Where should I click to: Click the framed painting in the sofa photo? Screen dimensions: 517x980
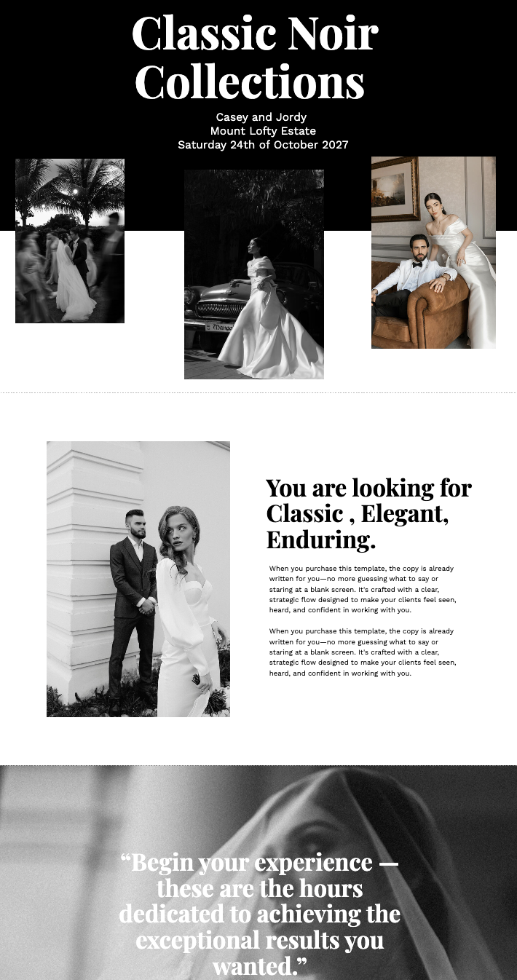394,189
